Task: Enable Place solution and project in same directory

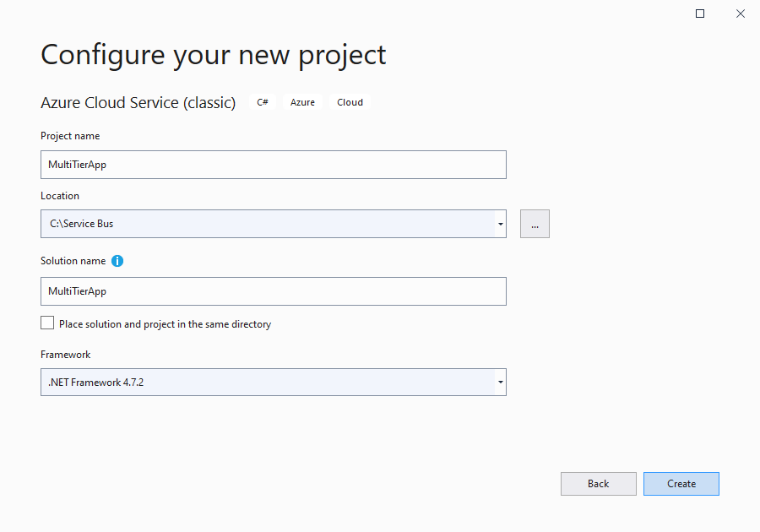Action: (x=47, y=323)
